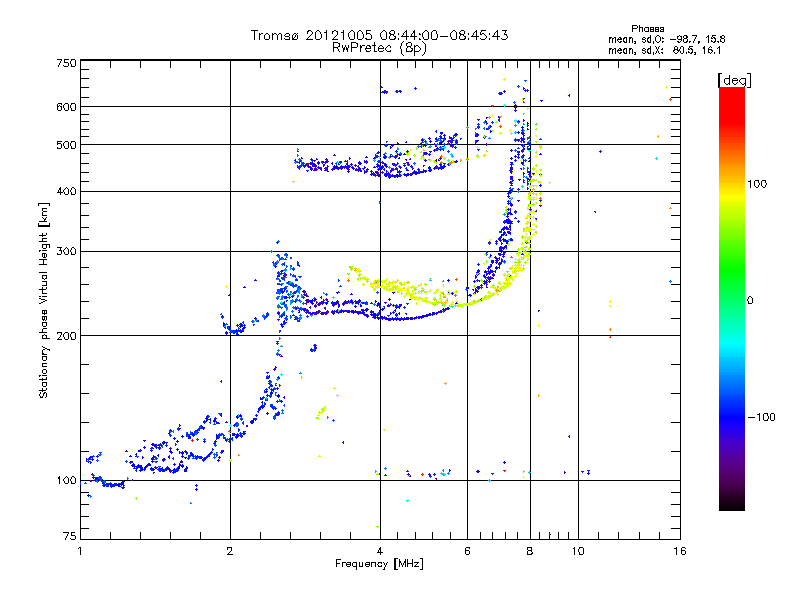Click the 'RwPretec (8p)' subtitle
This screenshot has width=800, height=600.
(379, 48)
